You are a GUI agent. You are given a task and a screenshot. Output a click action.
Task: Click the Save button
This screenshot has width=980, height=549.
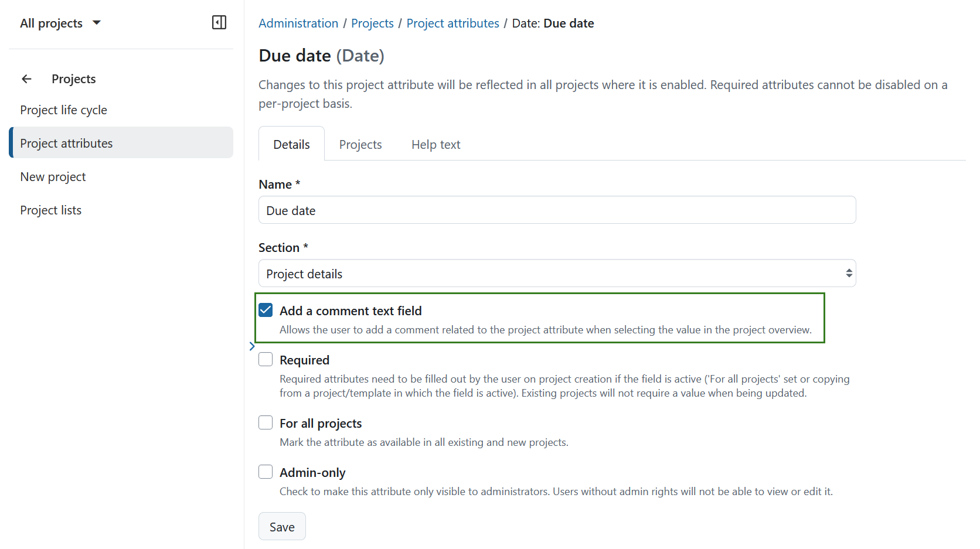(x=282, y=526)
